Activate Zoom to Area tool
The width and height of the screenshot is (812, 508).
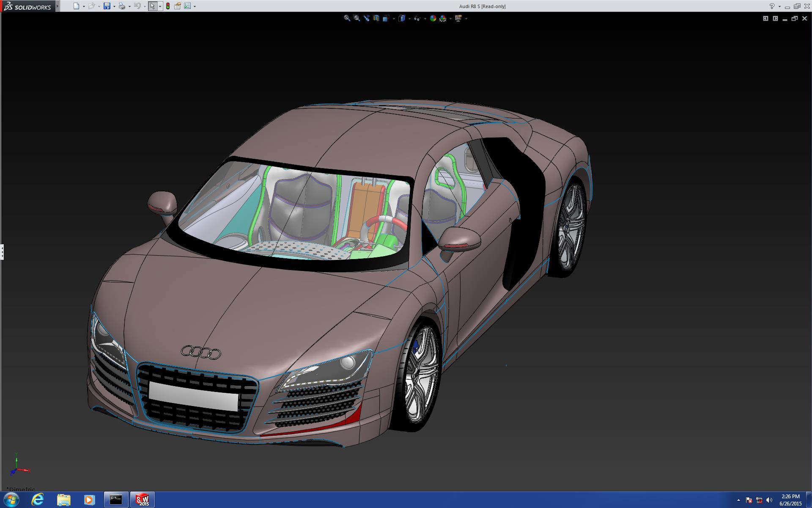pos(357,18)
